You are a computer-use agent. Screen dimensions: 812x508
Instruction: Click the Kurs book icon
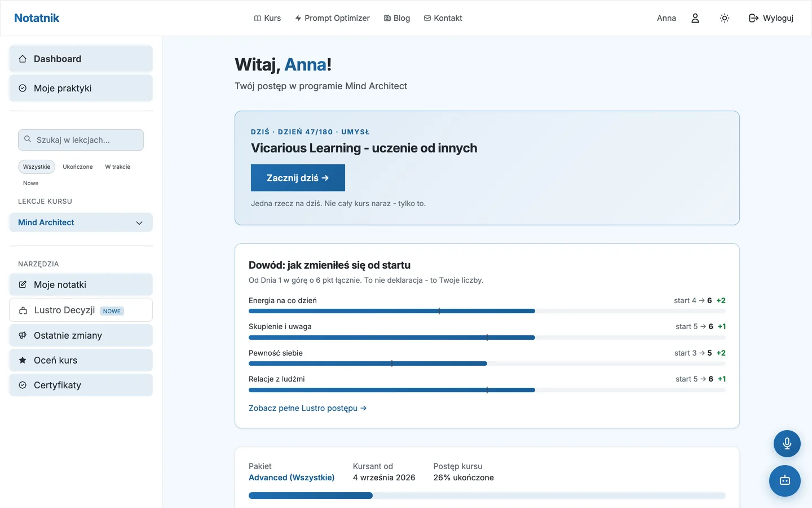(x=258, y=18)
